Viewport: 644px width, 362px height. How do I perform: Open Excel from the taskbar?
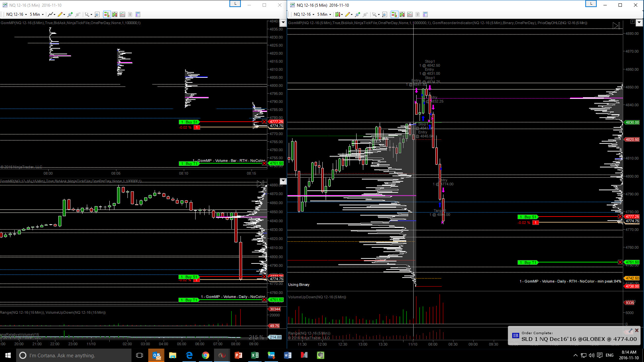coord(255,355)
